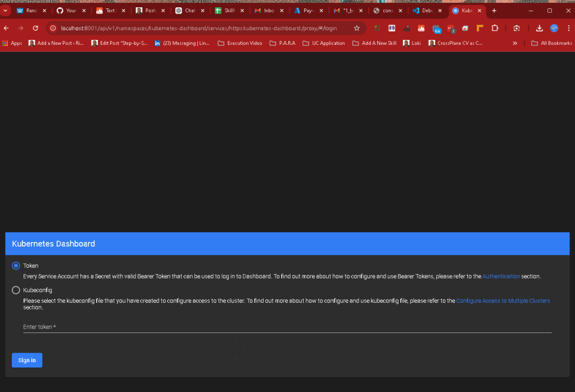Open the All Bookmarks folder

551,43
